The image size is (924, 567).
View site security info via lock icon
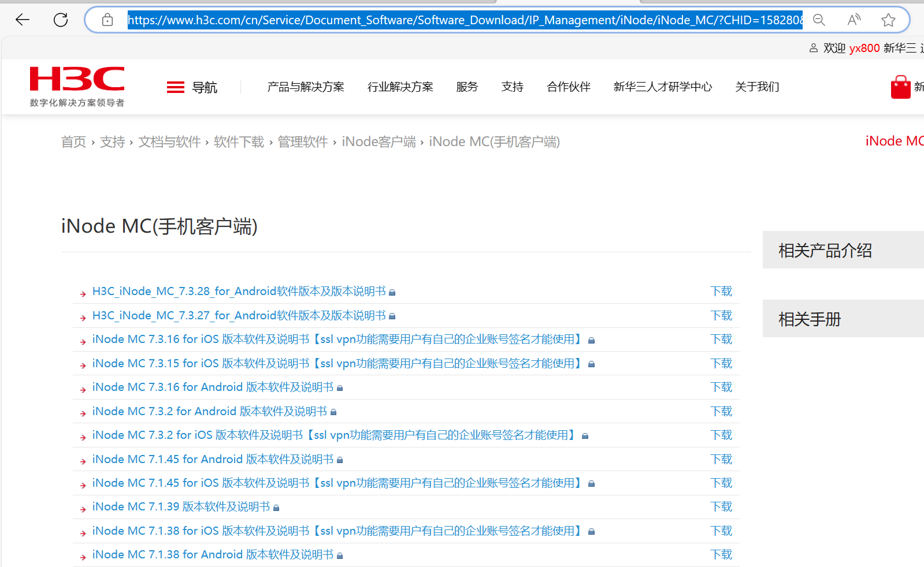107,20
